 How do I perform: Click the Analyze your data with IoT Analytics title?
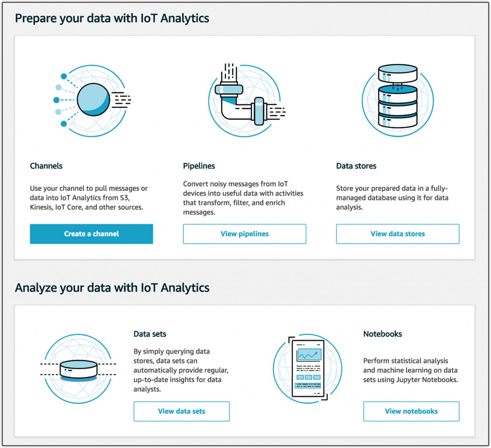[112, 288]
